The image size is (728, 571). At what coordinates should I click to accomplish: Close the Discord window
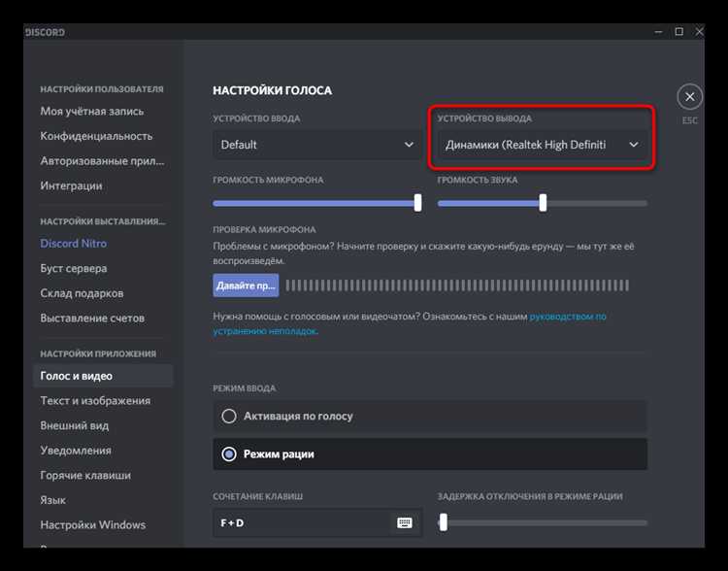pos(699,32)
